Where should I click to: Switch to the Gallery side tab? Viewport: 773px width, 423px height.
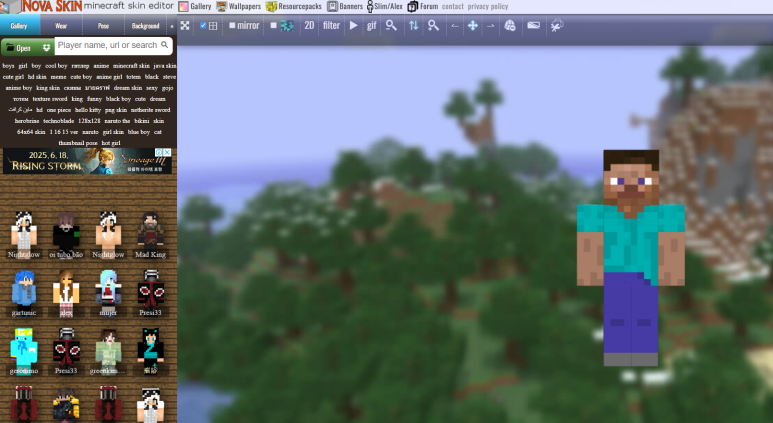tap(19, 26)
